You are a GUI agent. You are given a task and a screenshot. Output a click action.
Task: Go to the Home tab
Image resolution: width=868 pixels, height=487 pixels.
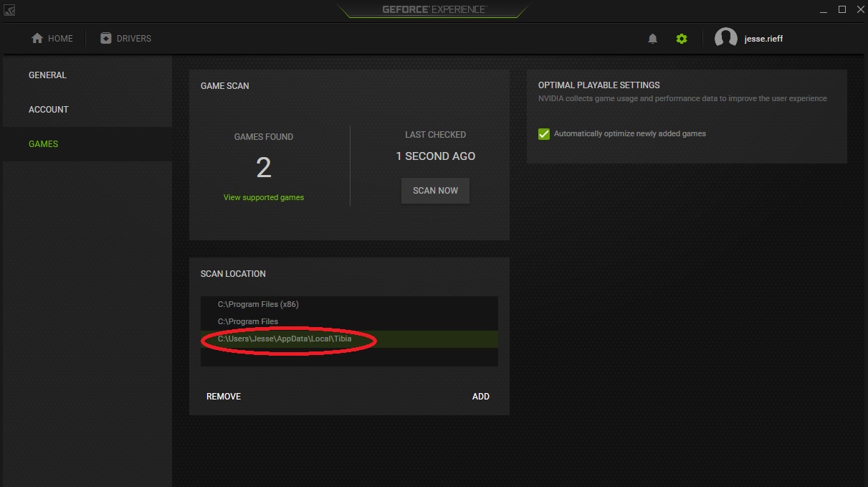point(52,39)
